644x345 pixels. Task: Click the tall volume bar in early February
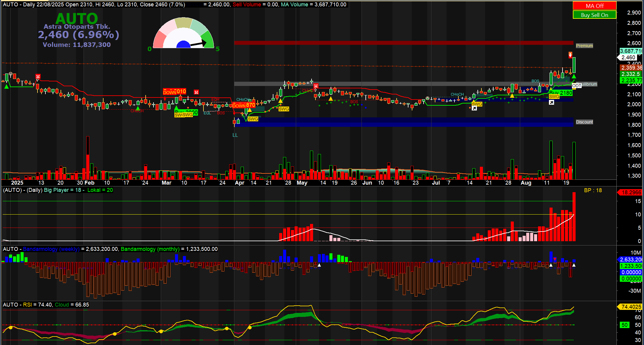(x=88, y=158)
